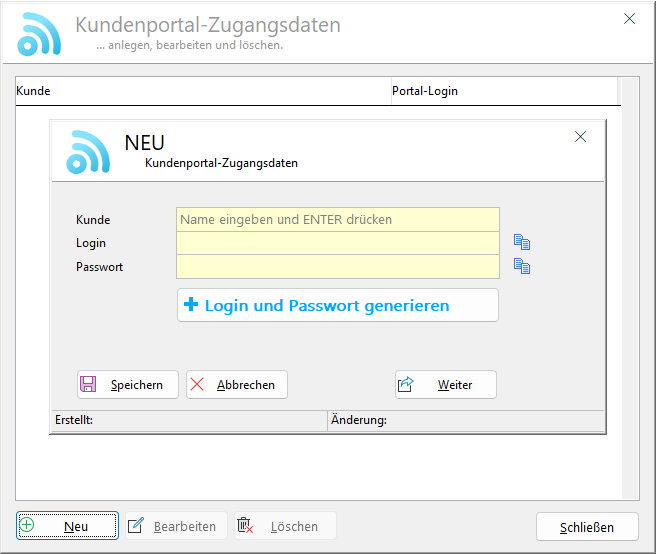656x554 pixels.
Task: Save the entry with Speichern
Action: [x=128, y=385]
